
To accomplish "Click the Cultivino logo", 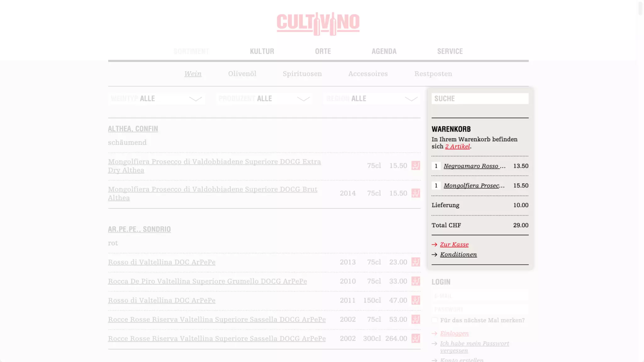I will pos(318,24).
